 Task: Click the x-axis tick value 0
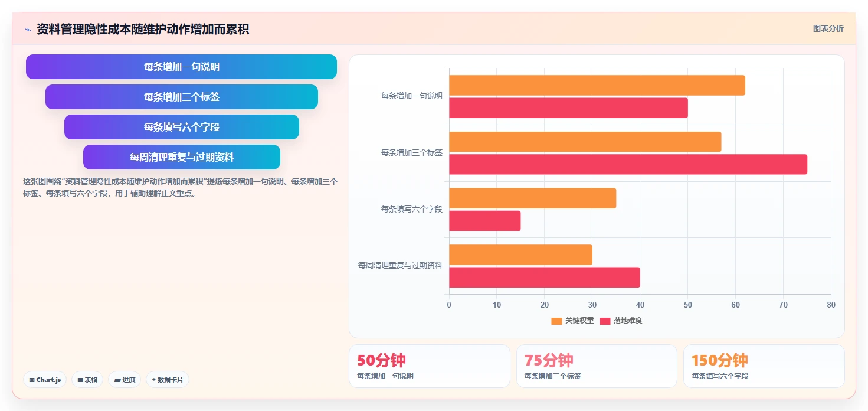click(x=449, y=305)
